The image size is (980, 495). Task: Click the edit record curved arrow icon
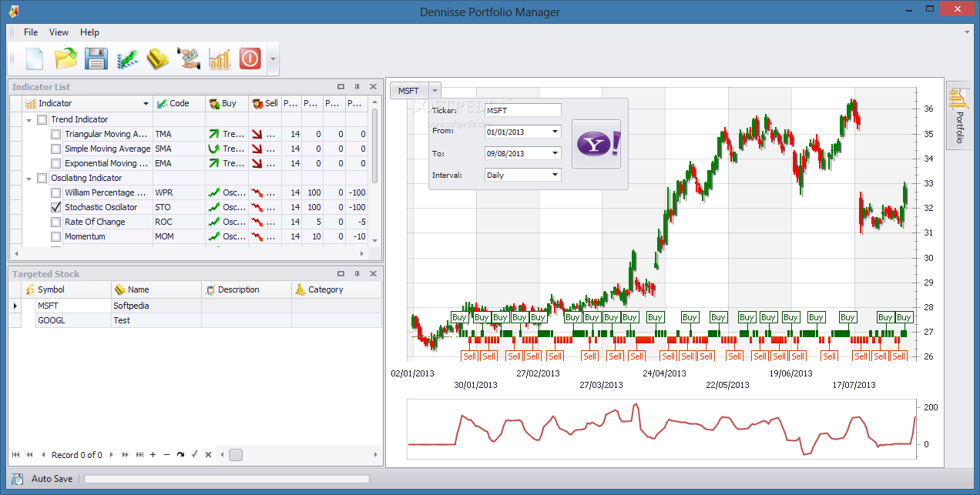tap(180, 455)
